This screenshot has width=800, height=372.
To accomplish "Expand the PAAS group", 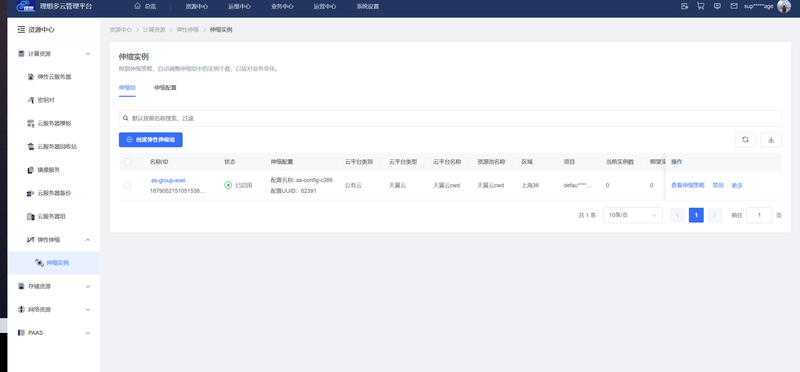I will (x=54, y=333).
